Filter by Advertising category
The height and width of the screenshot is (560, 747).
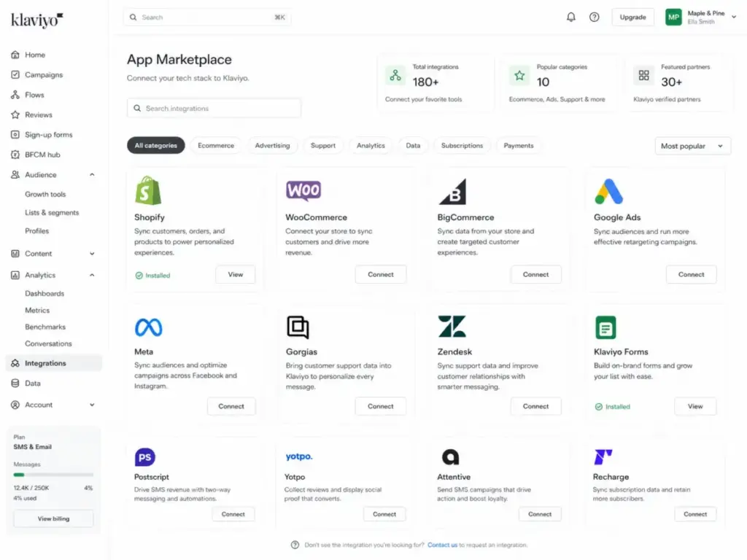273,146
